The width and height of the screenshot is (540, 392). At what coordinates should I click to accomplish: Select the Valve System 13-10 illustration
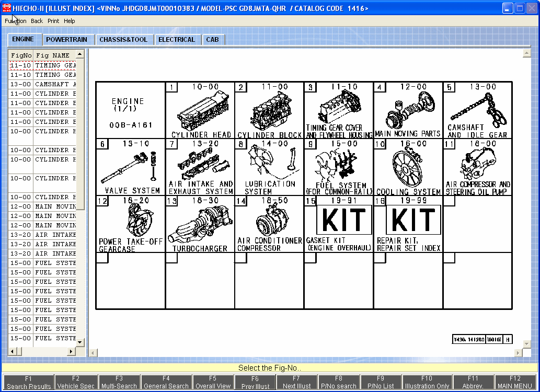pos(131,167)
